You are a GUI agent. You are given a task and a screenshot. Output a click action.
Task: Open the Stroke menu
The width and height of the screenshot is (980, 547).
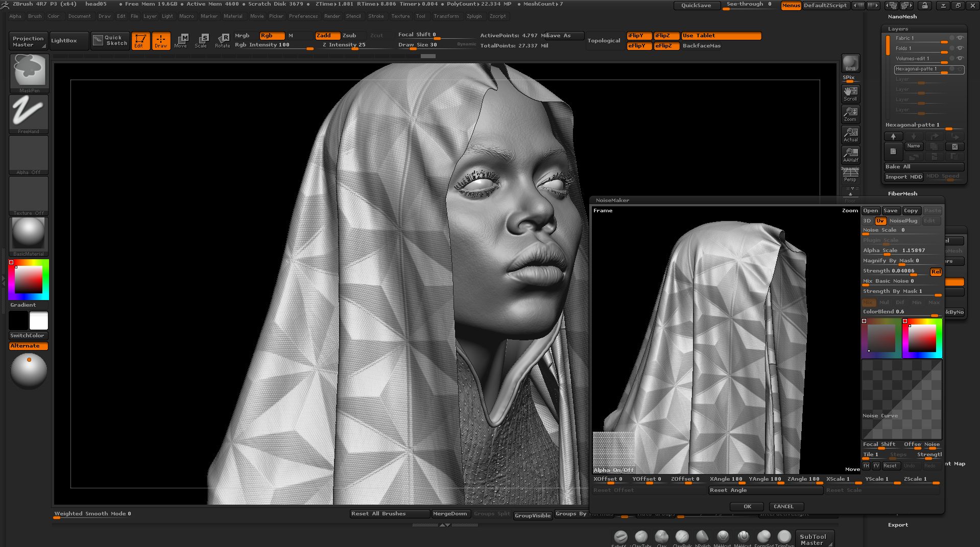pyautogui.click(x=376, y=16)
